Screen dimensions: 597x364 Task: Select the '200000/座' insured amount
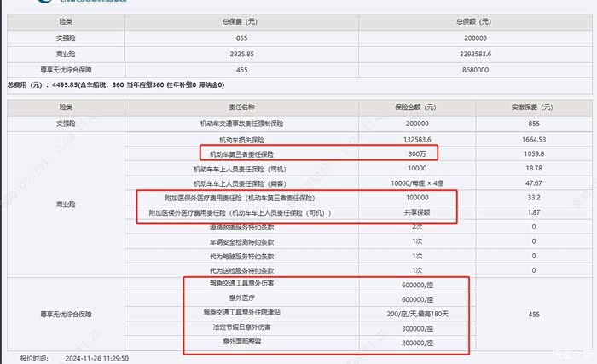coord(417,344)
